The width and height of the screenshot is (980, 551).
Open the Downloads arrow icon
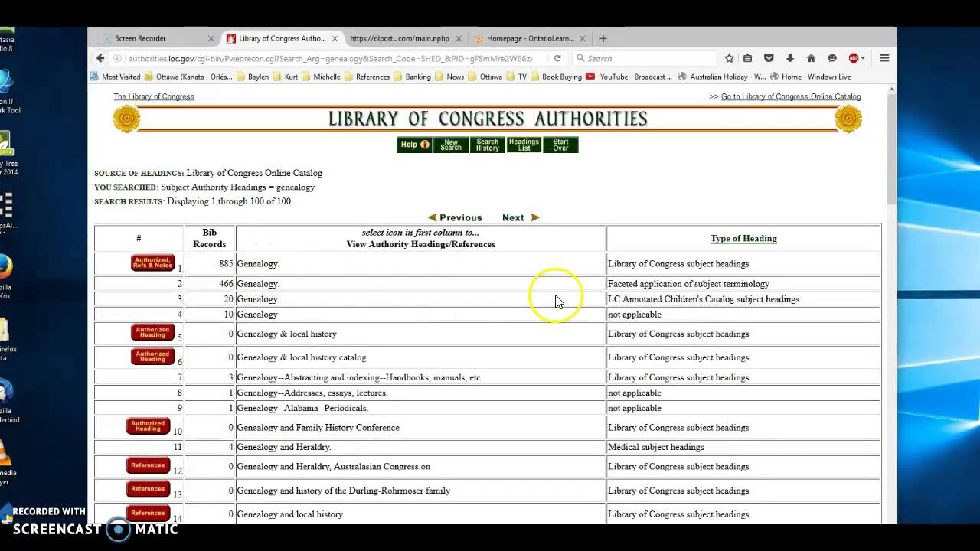click(x=790, y=58)
